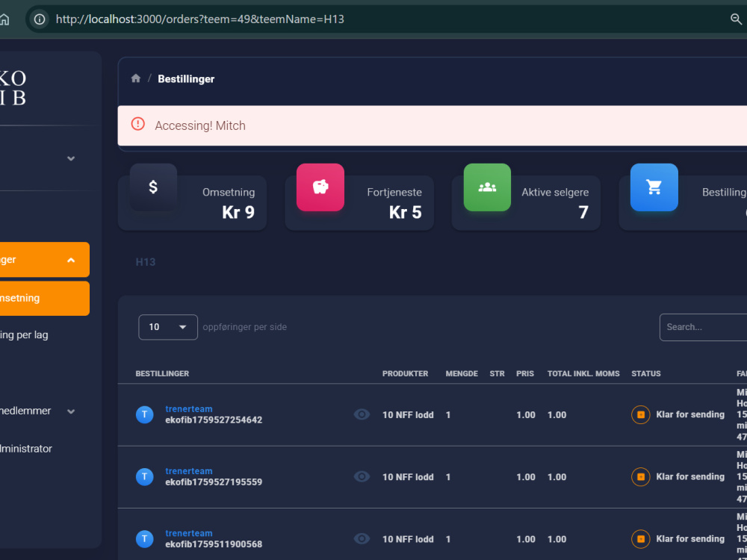The width and height of the screenshot is (747, 560).
Task: Open the zoom magnifier icon in address bar
Action: tap(736, 19)
